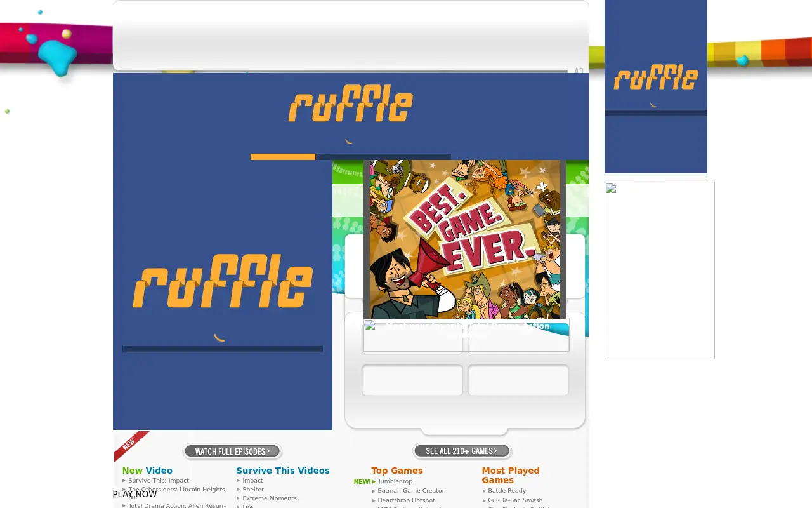Open the Heartthrob Hotshot game link
The image size is (812, 508).
tap(406, 500)
